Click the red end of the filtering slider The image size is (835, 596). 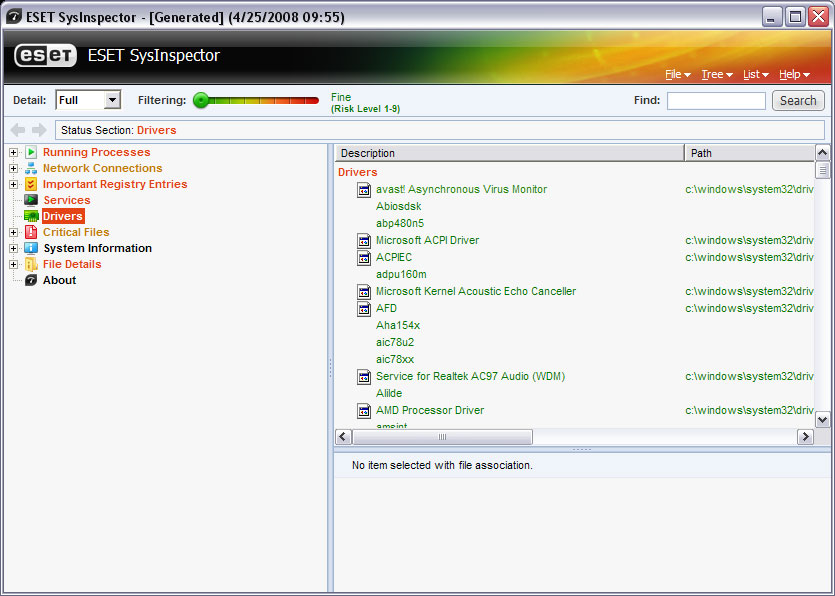(x=313, y=100)
